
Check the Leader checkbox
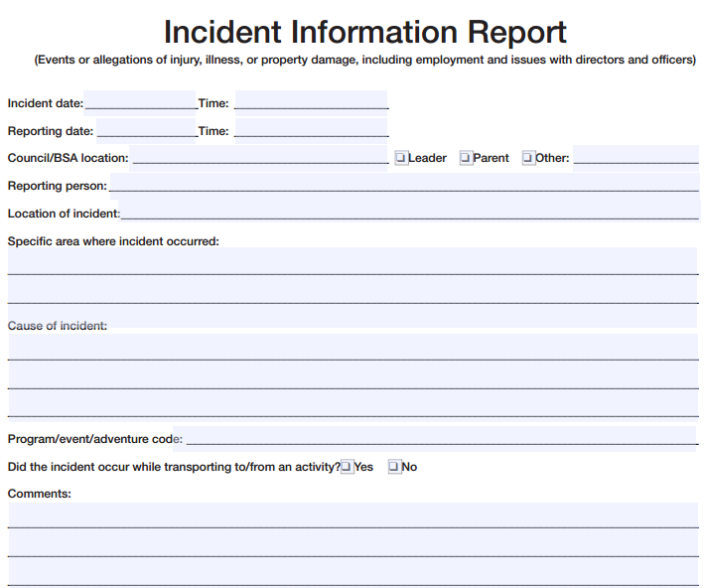point(401,158)
